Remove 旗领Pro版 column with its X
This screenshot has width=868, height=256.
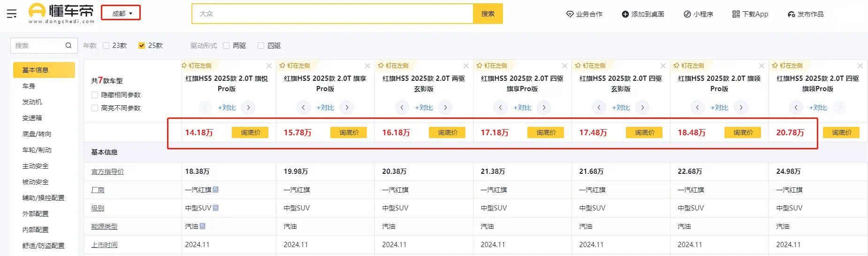tap(761, 66)
